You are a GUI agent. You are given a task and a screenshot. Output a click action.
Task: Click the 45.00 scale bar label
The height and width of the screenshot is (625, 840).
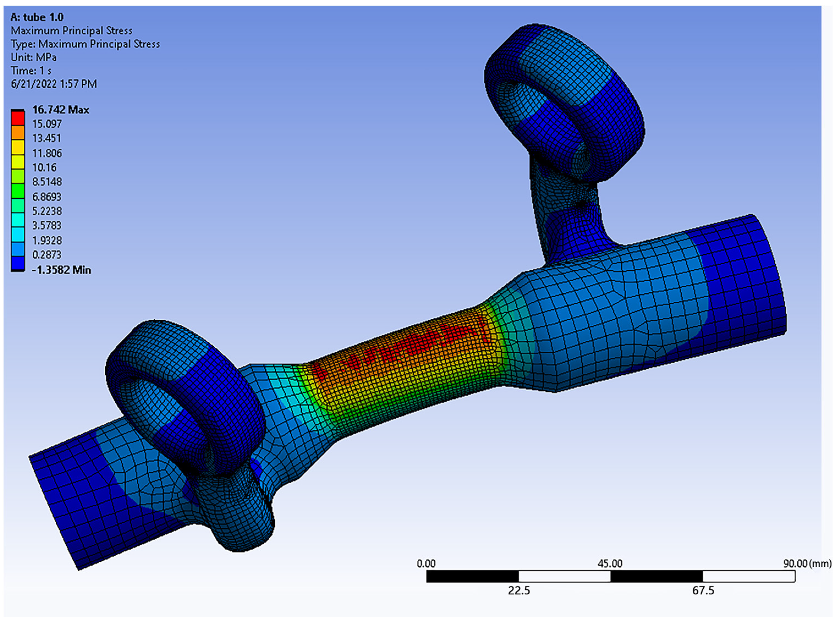(x=610, y=564)
